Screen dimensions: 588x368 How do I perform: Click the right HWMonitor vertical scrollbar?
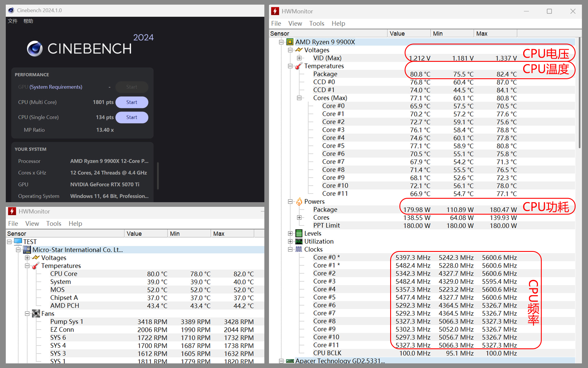click(579, 92)
